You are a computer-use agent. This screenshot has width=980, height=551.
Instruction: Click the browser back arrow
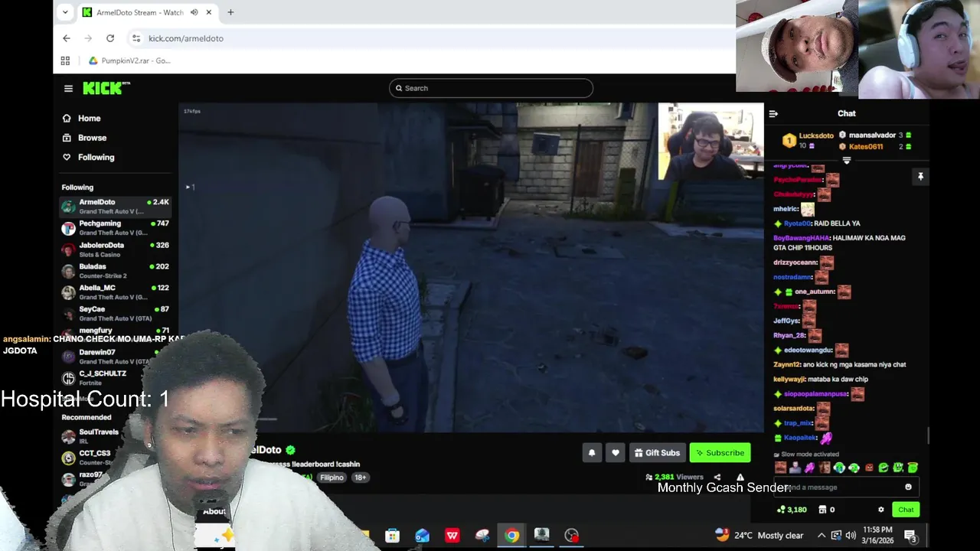[67, 38]
